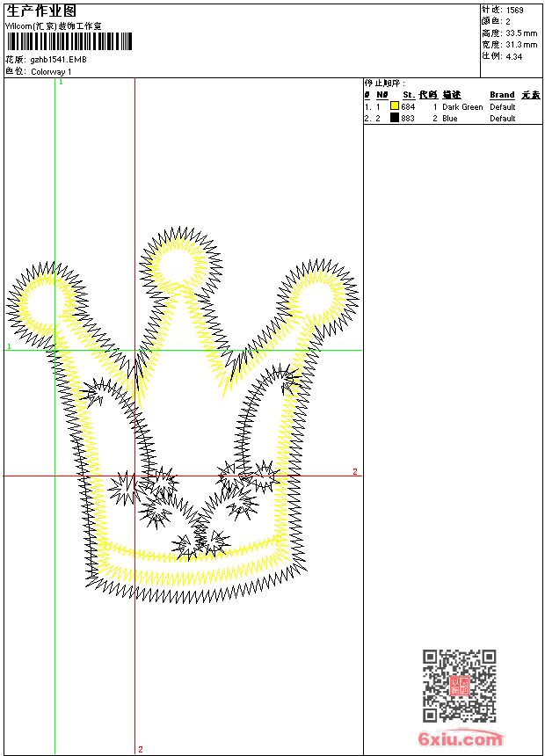Click the 6xiu.com watermark link
545x756 pixels.
click(x=460, y=739)
